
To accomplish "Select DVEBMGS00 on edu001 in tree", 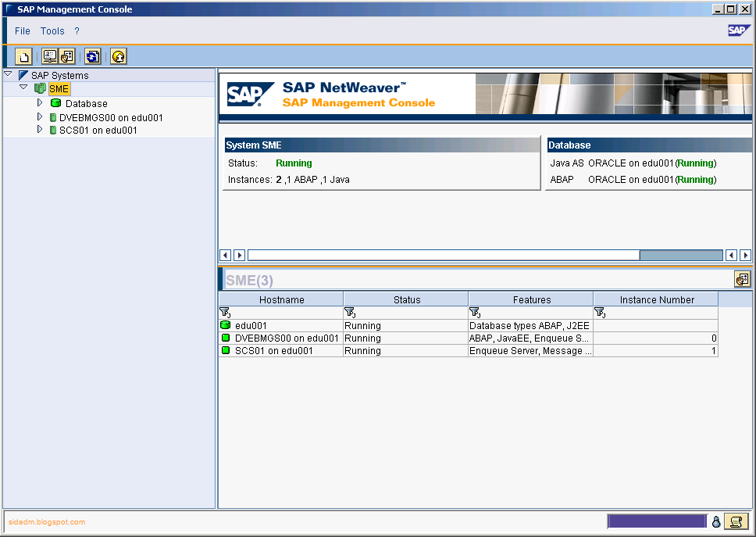I will [111, 118].
